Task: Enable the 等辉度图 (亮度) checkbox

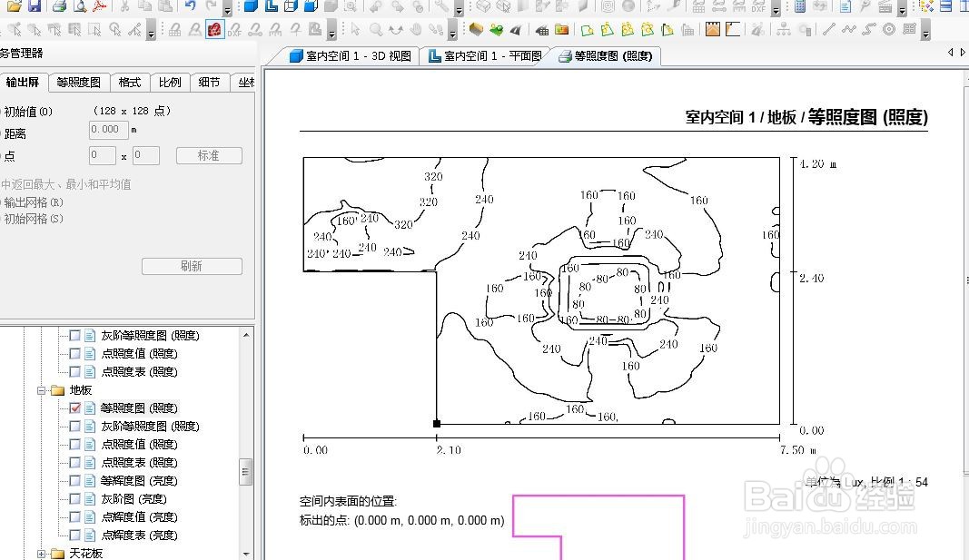Action: [x=75, y=480]
